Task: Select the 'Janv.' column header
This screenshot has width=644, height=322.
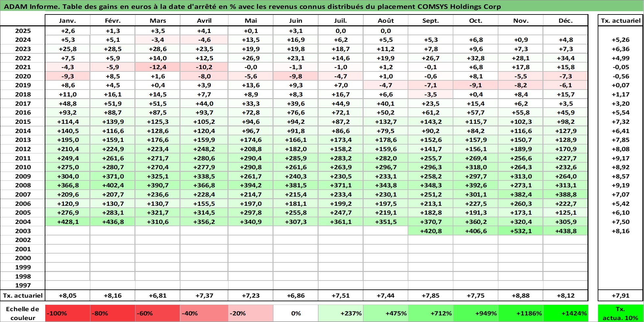Action: (x=67, y=20)
